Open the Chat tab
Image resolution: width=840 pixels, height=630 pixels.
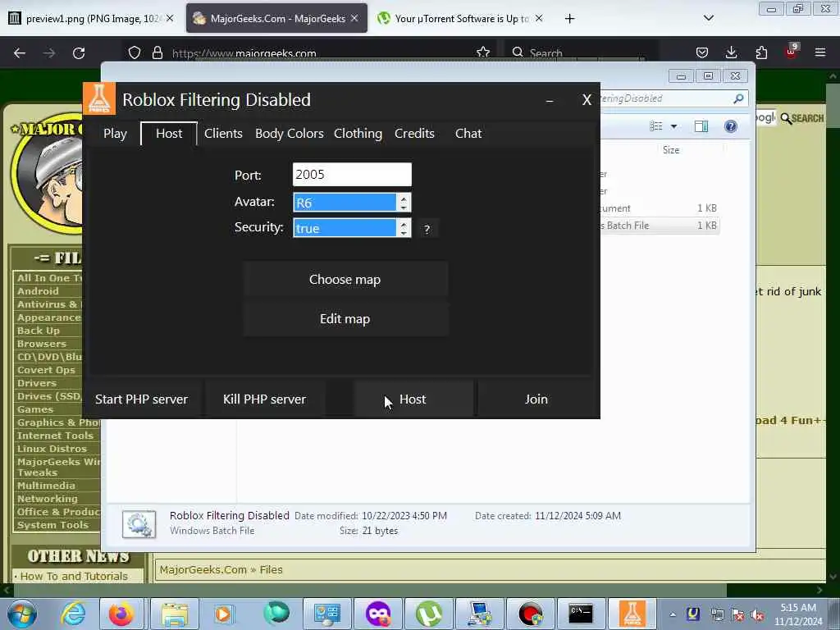coord(468,134)
